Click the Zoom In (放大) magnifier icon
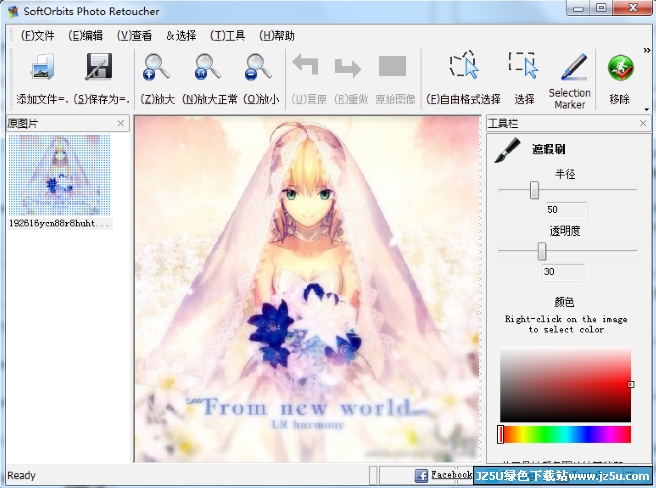This screenshot has width=656, height=488. click(156, 67)
